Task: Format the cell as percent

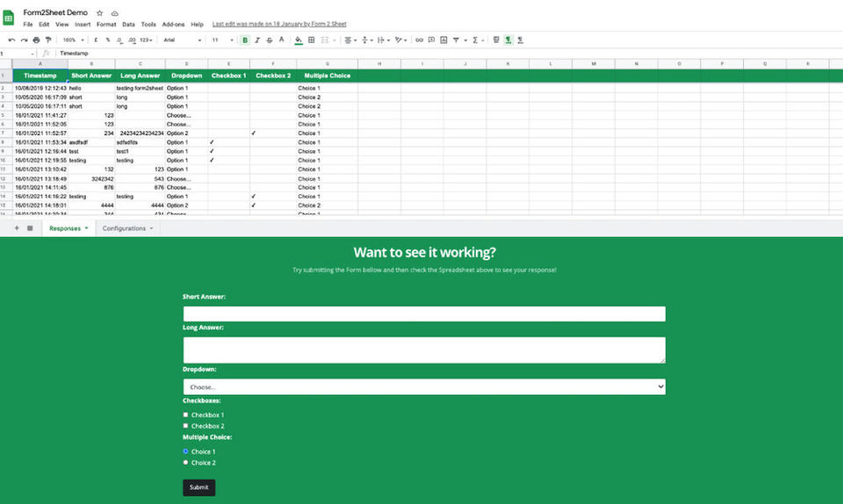Action: (107, 40)
